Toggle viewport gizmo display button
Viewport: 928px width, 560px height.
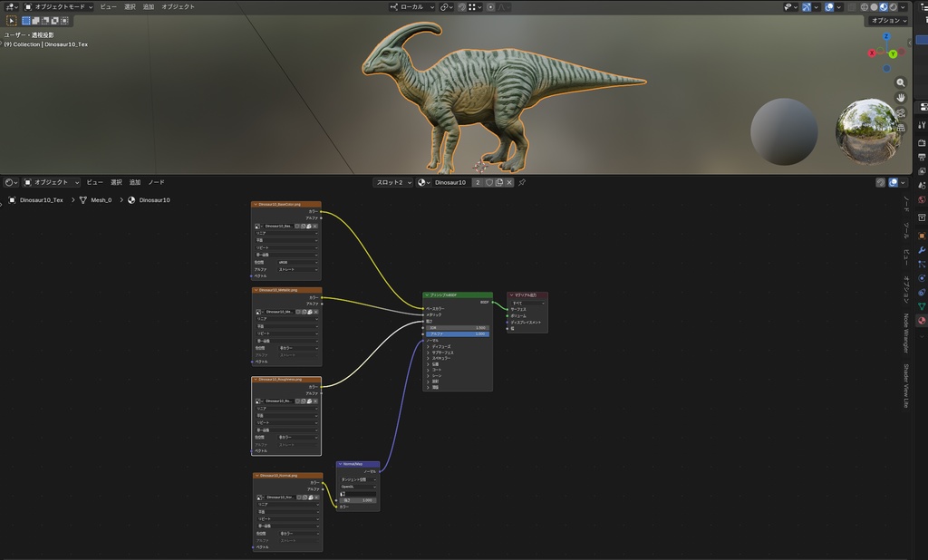807,7
